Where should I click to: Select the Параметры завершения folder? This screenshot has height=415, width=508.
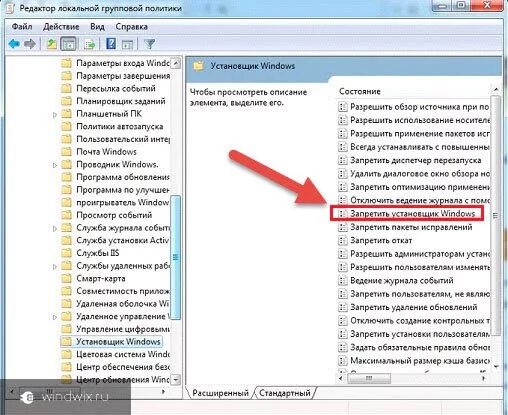[116, 76]
